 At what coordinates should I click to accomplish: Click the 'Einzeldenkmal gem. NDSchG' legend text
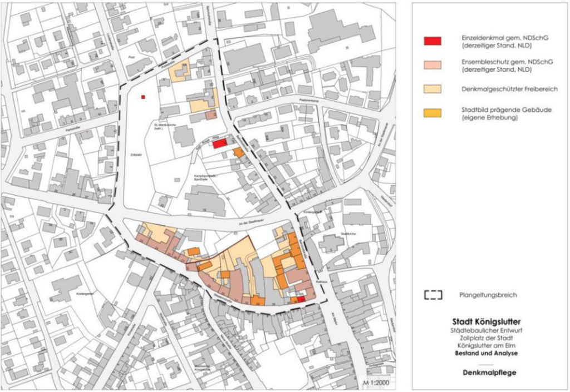(492, 37)
